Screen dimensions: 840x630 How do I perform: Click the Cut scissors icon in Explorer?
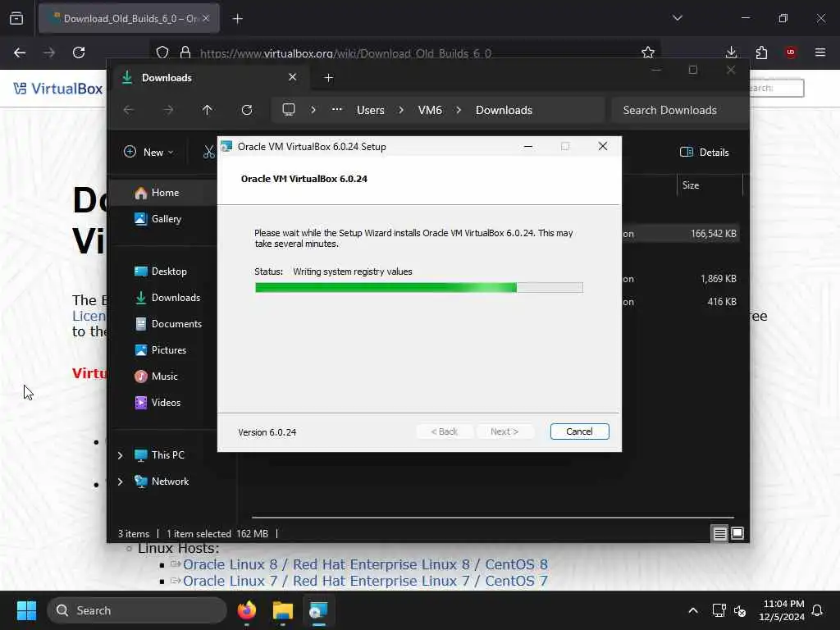click(x=209, y=152)
